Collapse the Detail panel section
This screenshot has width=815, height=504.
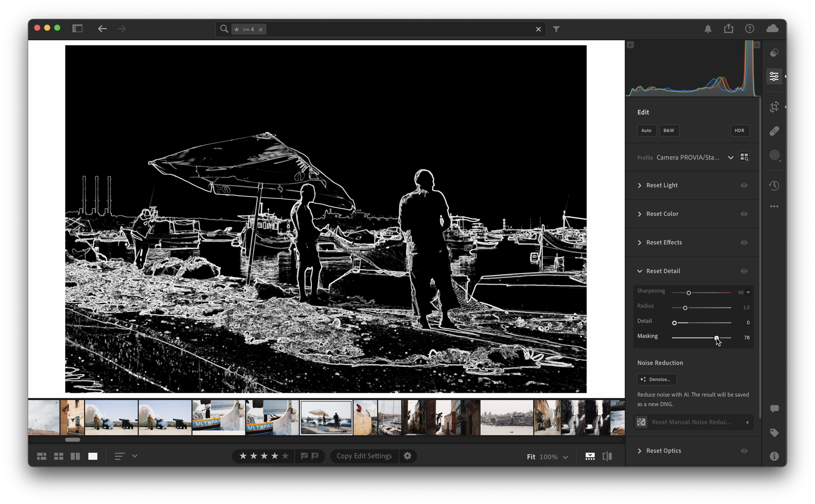point(639,271)
